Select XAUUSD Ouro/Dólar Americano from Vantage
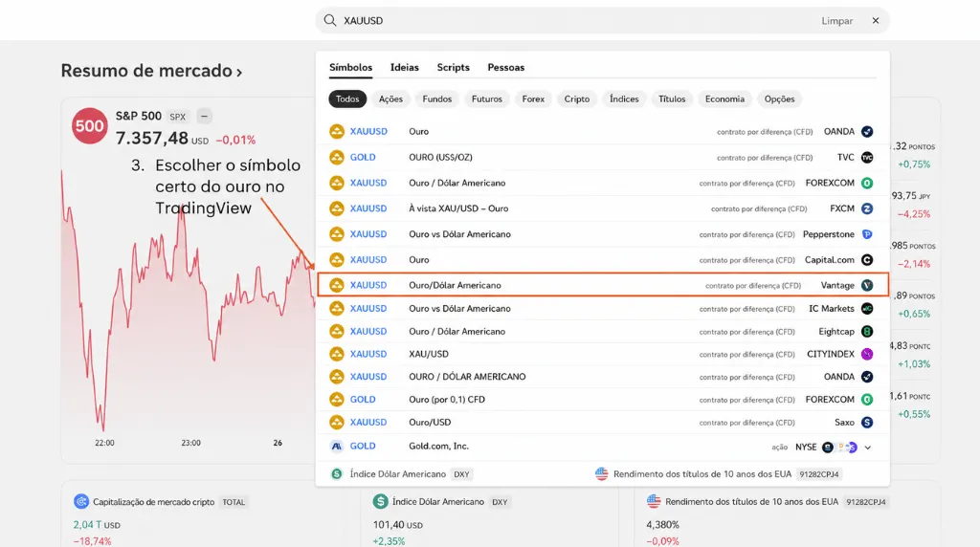 (x=603, y=285)
